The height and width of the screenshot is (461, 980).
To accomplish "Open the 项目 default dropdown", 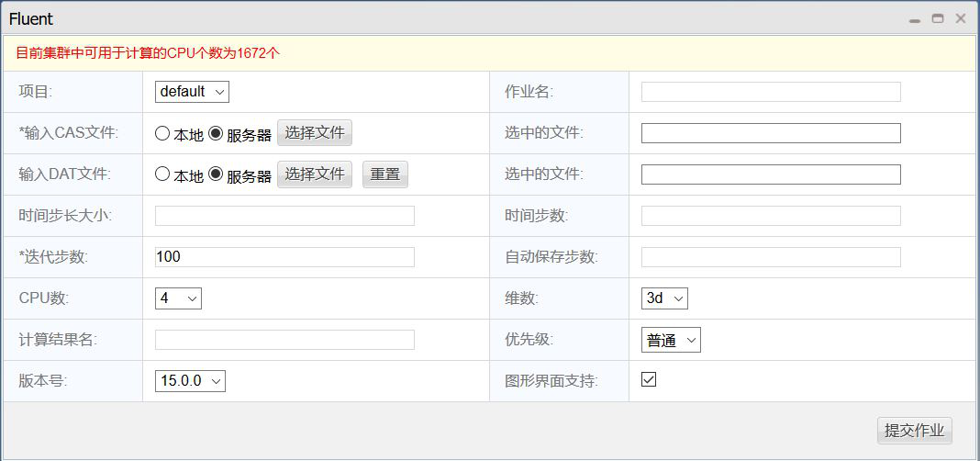I will 192,91.
